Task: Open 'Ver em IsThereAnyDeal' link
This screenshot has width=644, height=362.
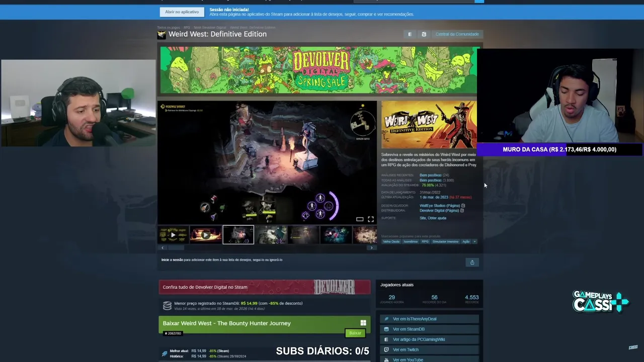Action: click(429, 319)
